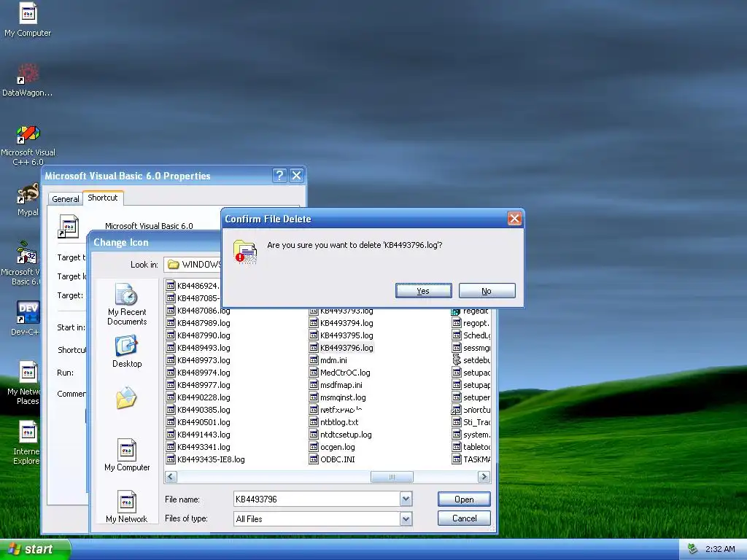Viewport: 747px width, 560px height.
Task: Select Microsoft Visual Basic 6.0 desktop icon
Action: [21, 264]
